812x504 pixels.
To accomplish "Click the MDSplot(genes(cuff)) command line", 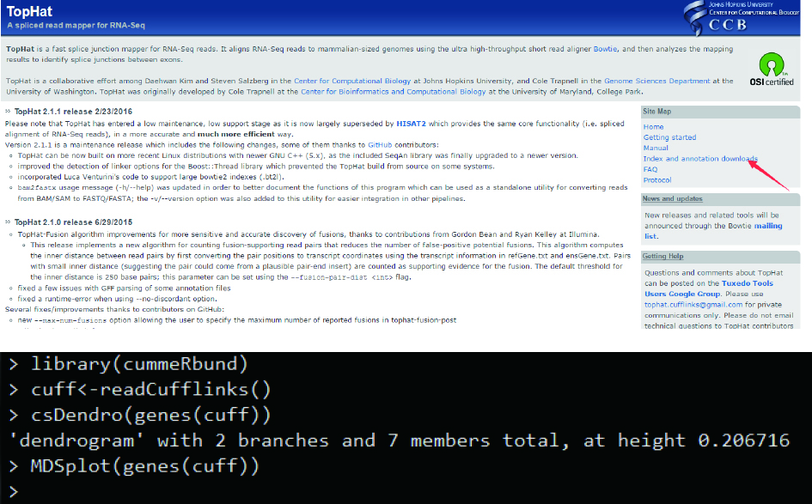I will [x=145, y=466].
